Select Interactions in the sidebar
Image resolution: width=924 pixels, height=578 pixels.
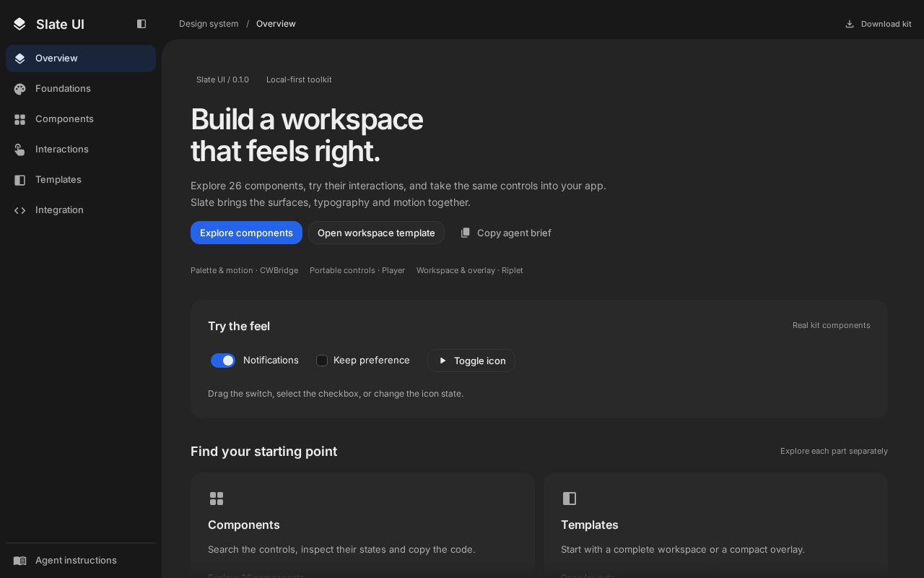click(81, 150)
